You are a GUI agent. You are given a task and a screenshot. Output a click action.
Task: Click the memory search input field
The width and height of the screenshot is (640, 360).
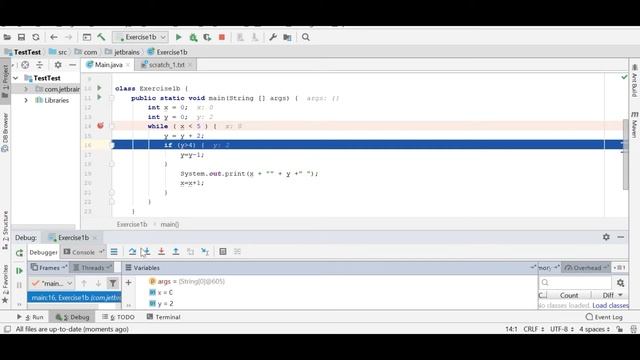(575, 282)
